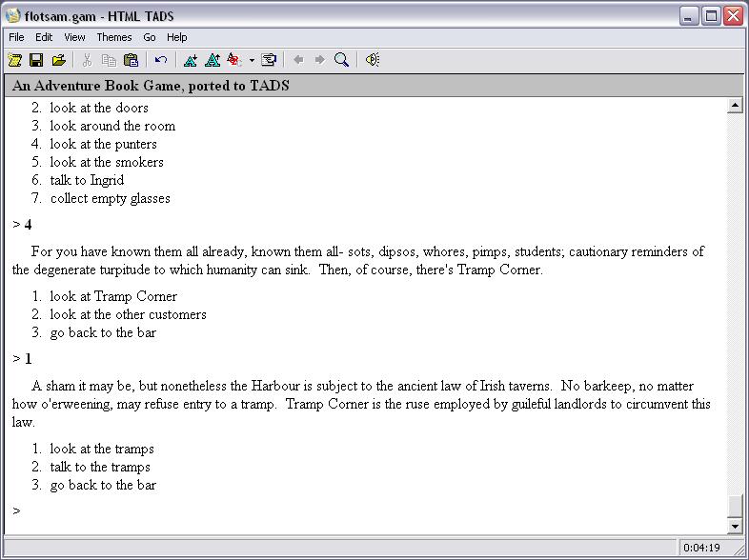Open the Themes menu
749x560 pixels.
click(x=114, y=37)
